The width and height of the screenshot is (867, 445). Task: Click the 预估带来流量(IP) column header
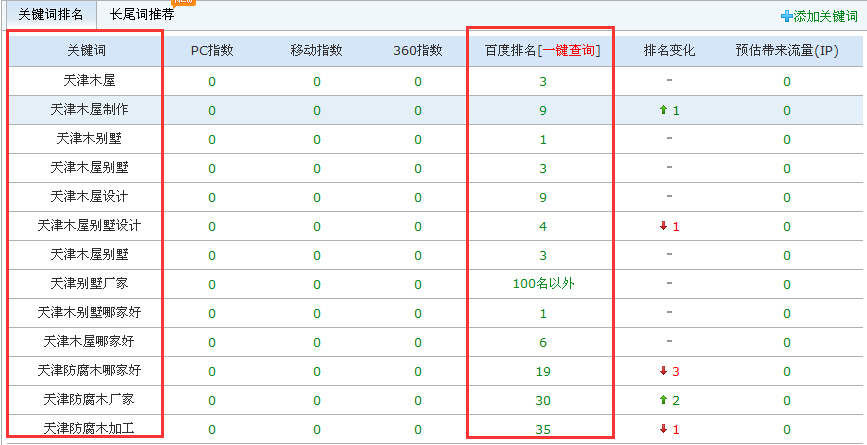pos(786,51)
